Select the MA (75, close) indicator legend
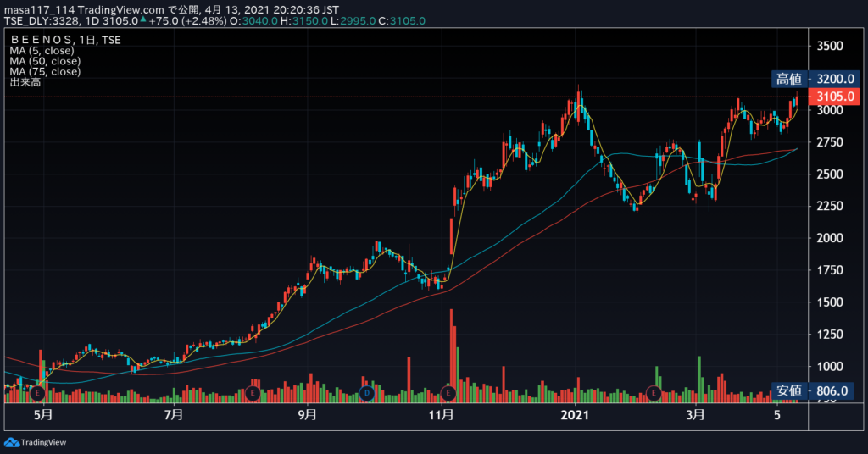This screenshot has width=868, height=454. pyautogui.click(x=45, y=71)
